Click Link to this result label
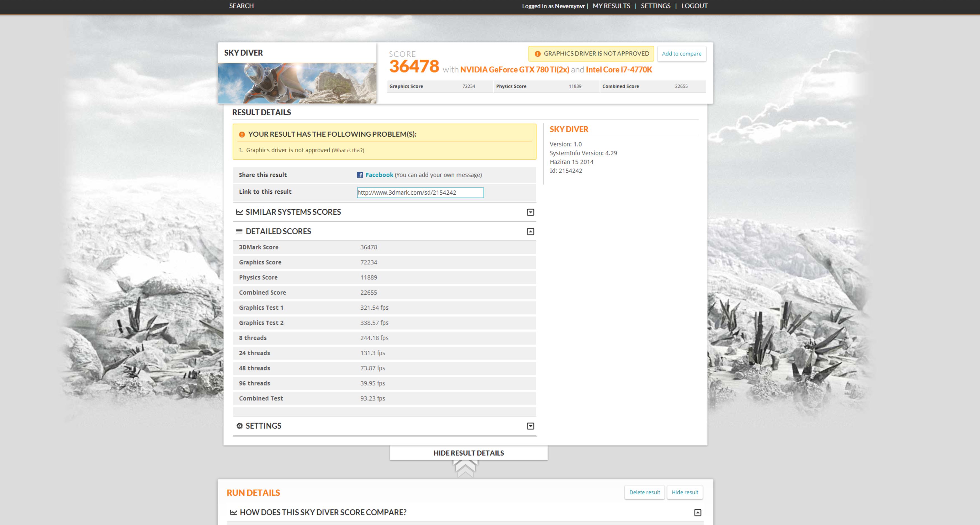Viewport: 980px width, 525px height. (x=265, y=192)
